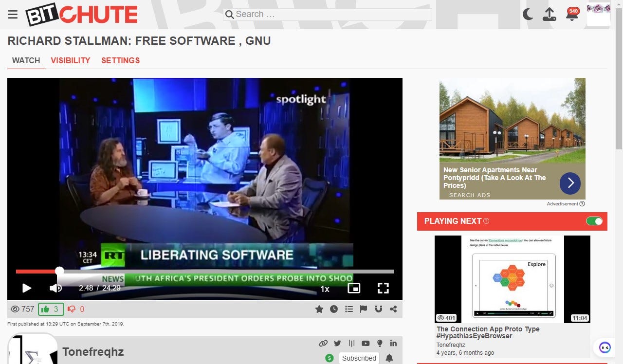Image resolution: width=623 pixels, height=364 pixels.
Task: Enable picture-in-picture mode
Action: (x=354, y=288)
